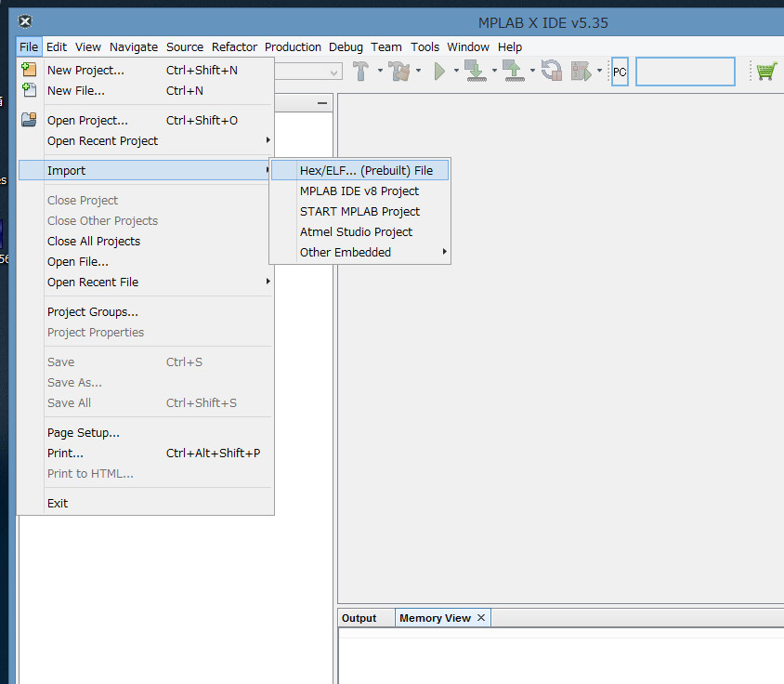Open the View menu
Image resolution: width=784 pixels, height=684 pixels.
88,47
